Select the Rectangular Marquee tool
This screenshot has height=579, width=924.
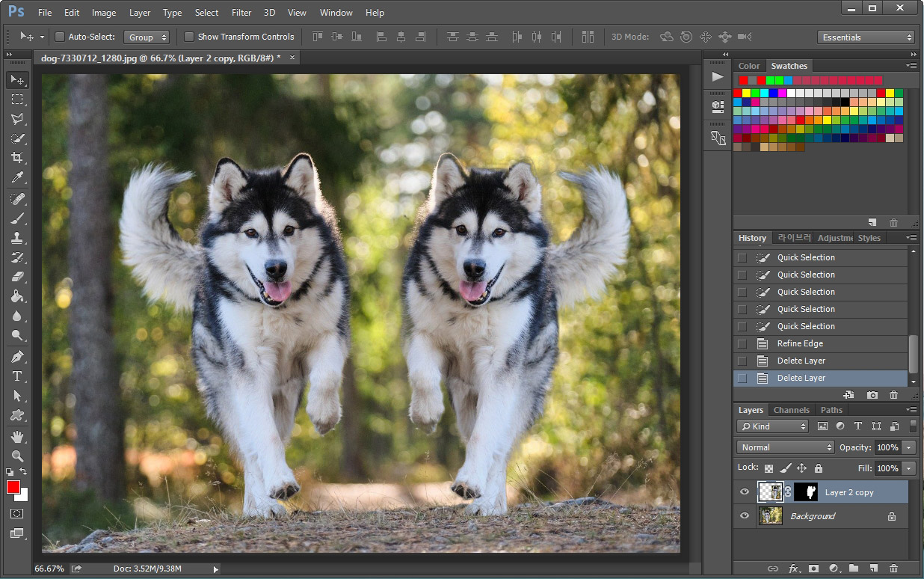coord(17,99)
